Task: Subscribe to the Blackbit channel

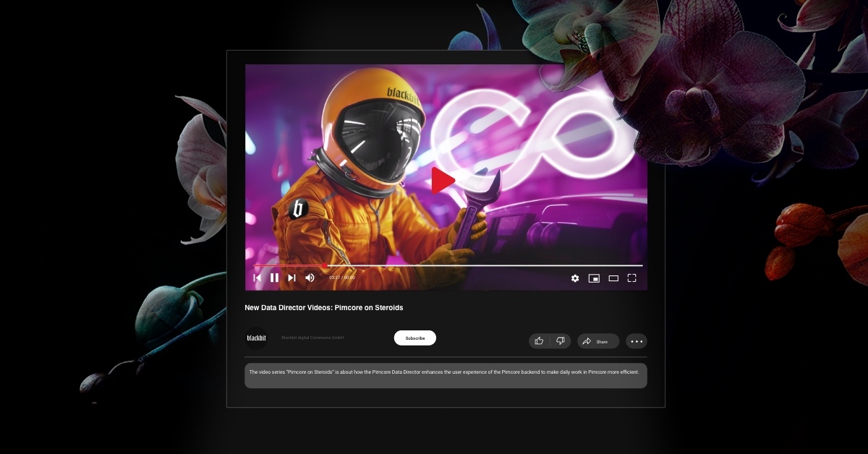Action: 415,338
